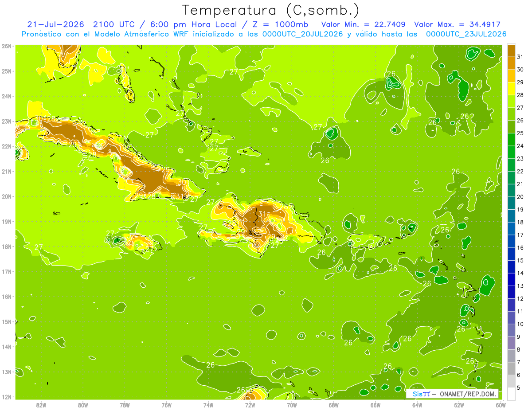This screenshot has height=411, width=532.
Task: Click the "68W" longitude axis label
Action: point(333,405)
